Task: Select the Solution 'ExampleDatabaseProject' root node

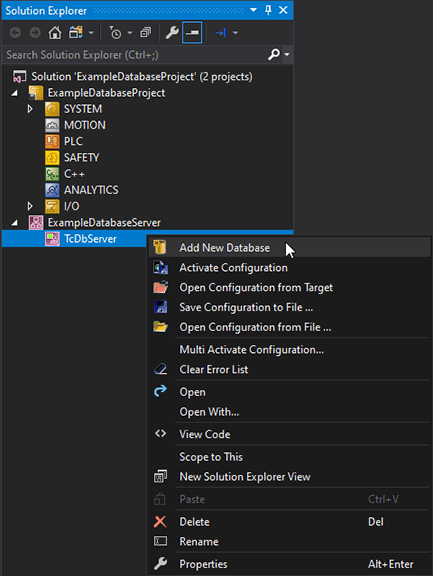Action: pyautogui.click(x=142, y=77)
